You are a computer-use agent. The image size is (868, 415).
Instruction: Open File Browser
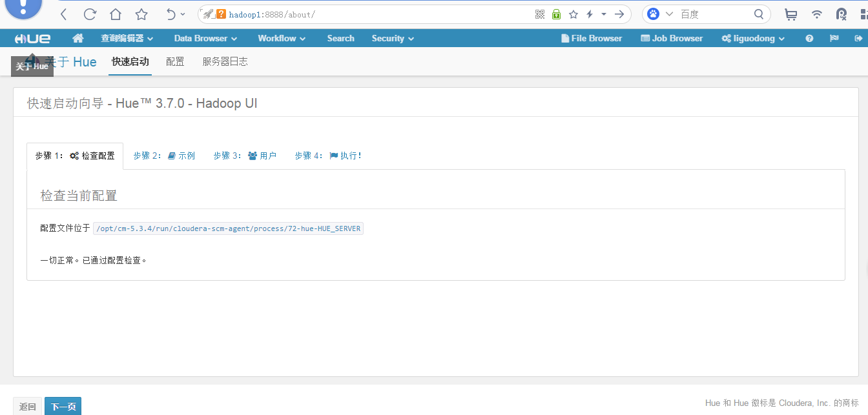pos(592,39)
